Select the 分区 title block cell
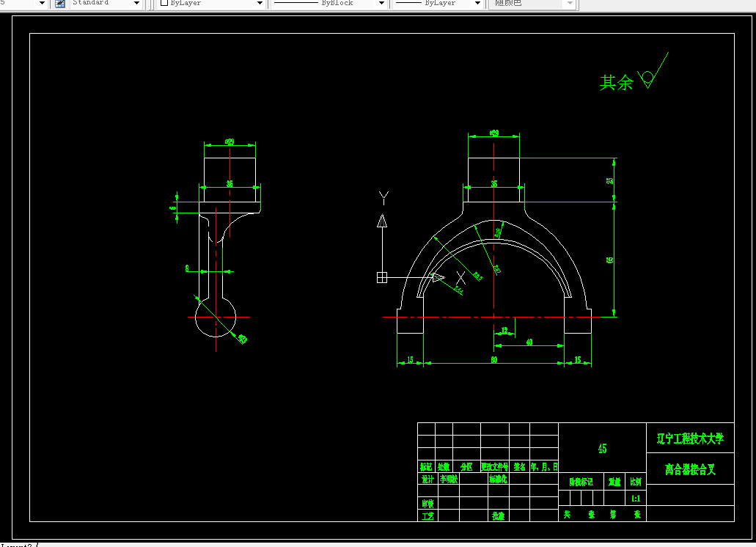The height and width of the screenshot is (547, 756). (466, 466)
